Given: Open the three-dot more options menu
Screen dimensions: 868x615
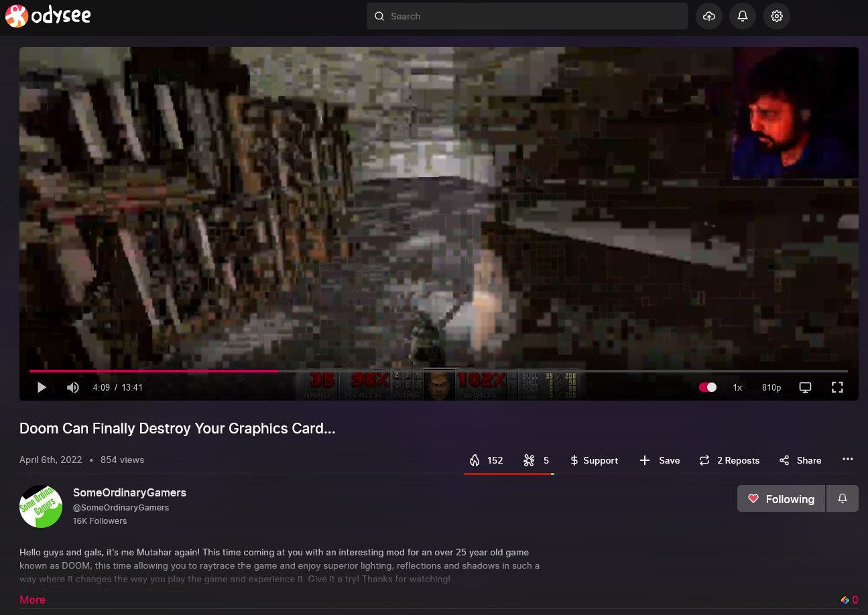Looking at the screenshot, I should (x=848, y=459).
